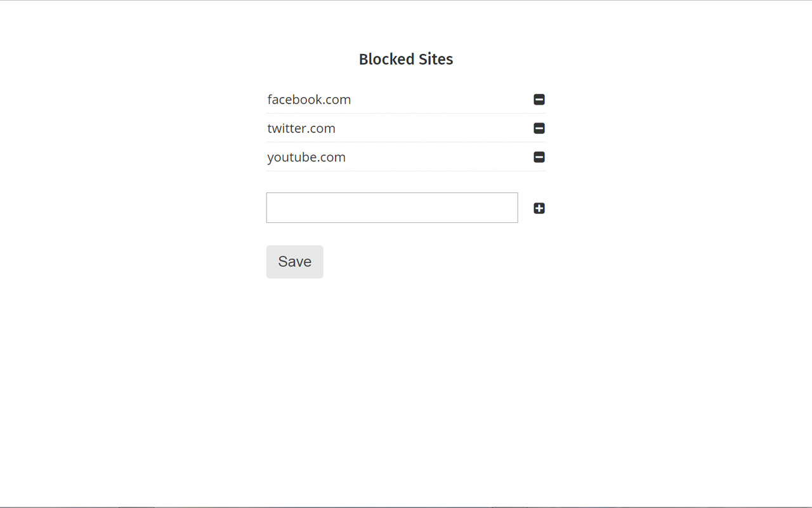Add new blocked site with plus button
Screen dimensions: 812x508
[x=539, y=208]
